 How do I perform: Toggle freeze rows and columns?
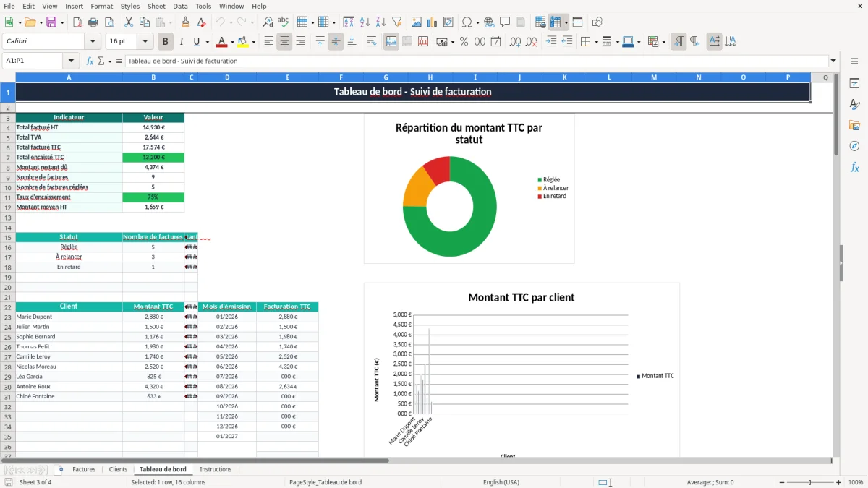pyautogui.click(x=556, y=22)
